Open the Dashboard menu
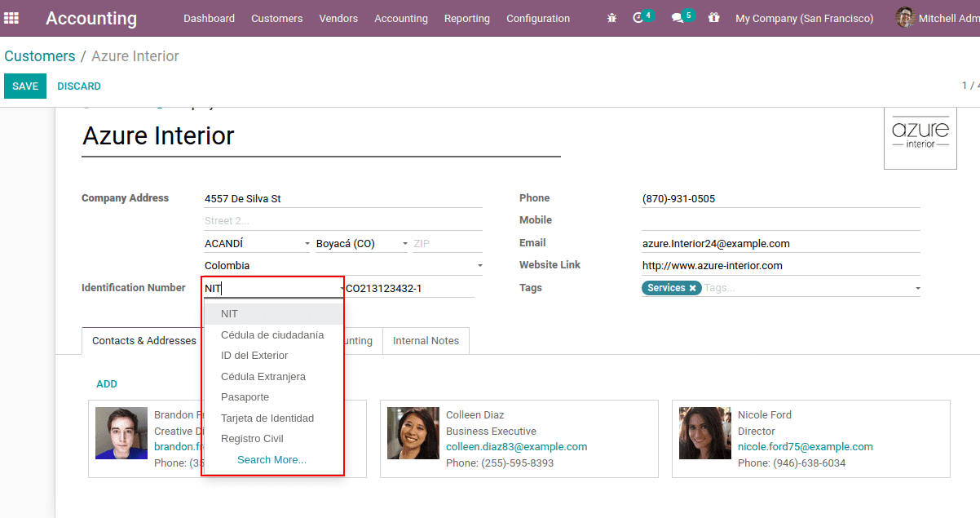980x518 pixels. (x=209, y=18)
